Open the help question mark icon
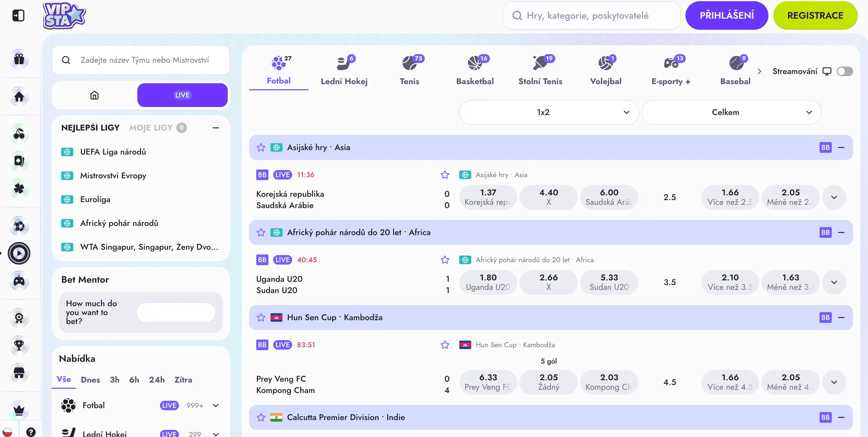868x437 pixels. [31, 432]
